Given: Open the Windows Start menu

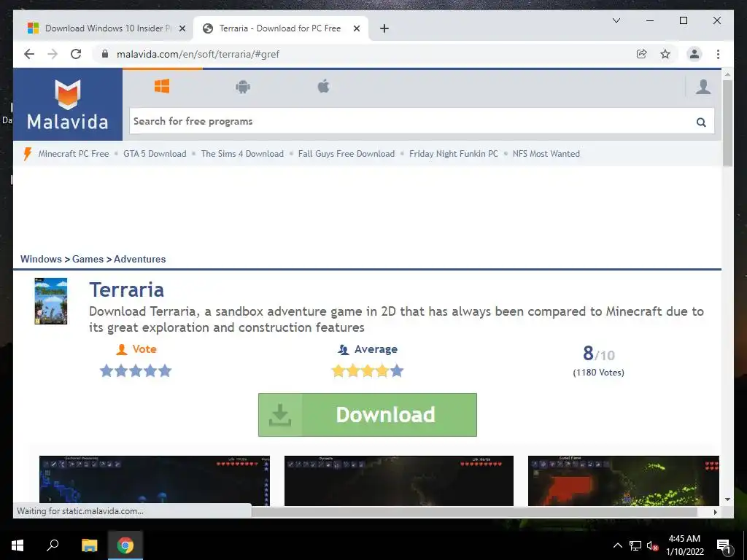Looking at the screenshot, I should (x=18, y=545).
